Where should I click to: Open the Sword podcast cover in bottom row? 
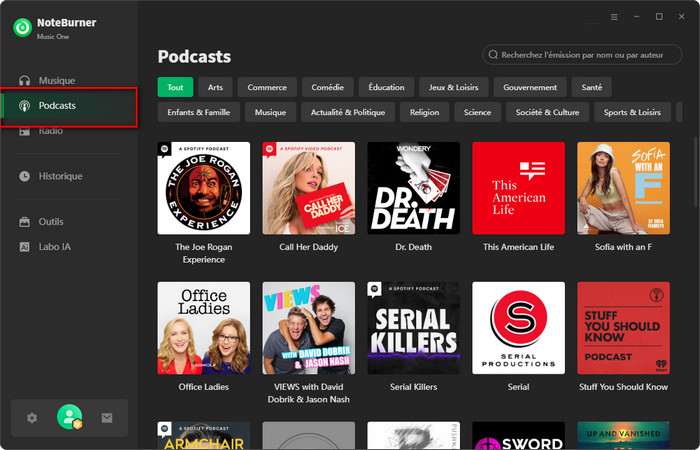click(518, 435)
